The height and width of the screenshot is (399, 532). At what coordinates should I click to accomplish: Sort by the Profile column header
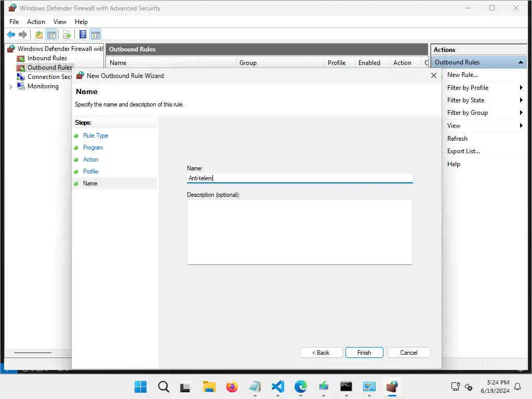click(x=340, y=63)
